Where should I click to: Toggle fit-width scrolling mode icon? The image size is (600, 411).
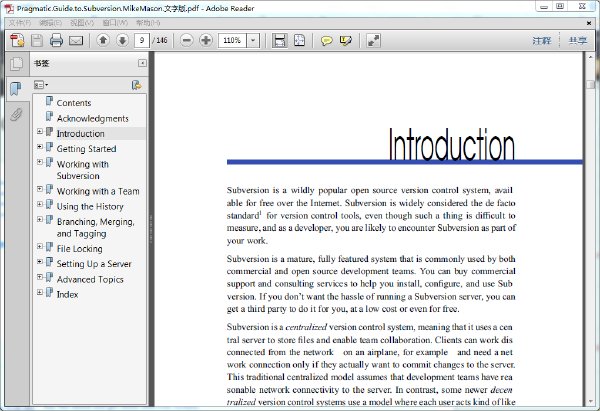tap(280, 40)
